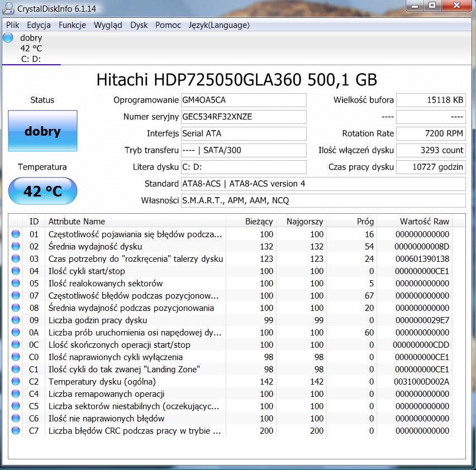Click the Interfejs field Serial ATA

coord(244,133)
